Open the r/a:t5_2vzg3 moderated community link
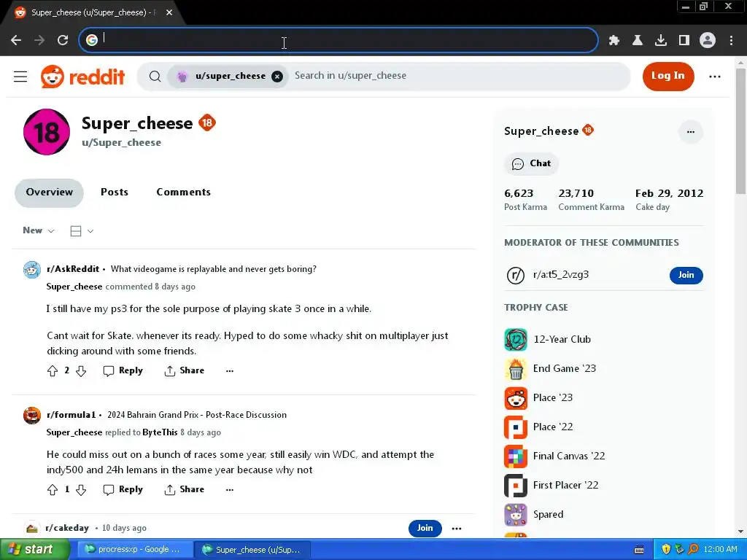The image size is (747, 560). click(561, 275)
